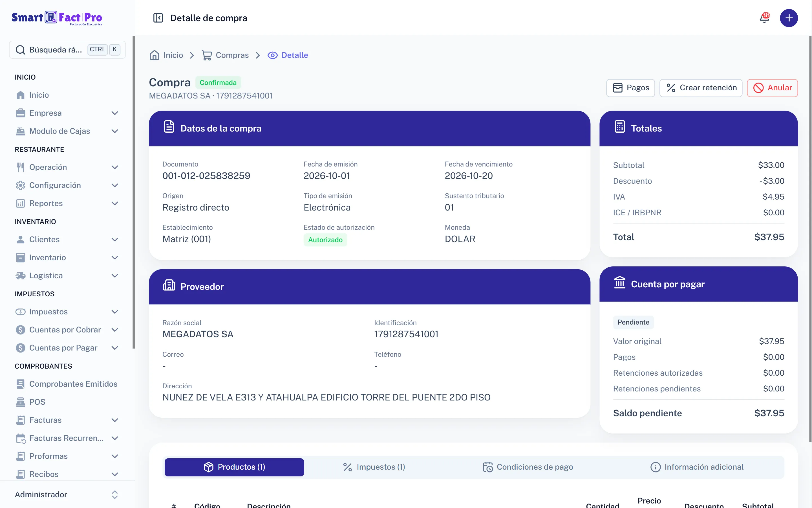Expand the Cuentas por Cobrar chevron
The width and height of the screenshot is (812, 508).
tap(115, 330)
